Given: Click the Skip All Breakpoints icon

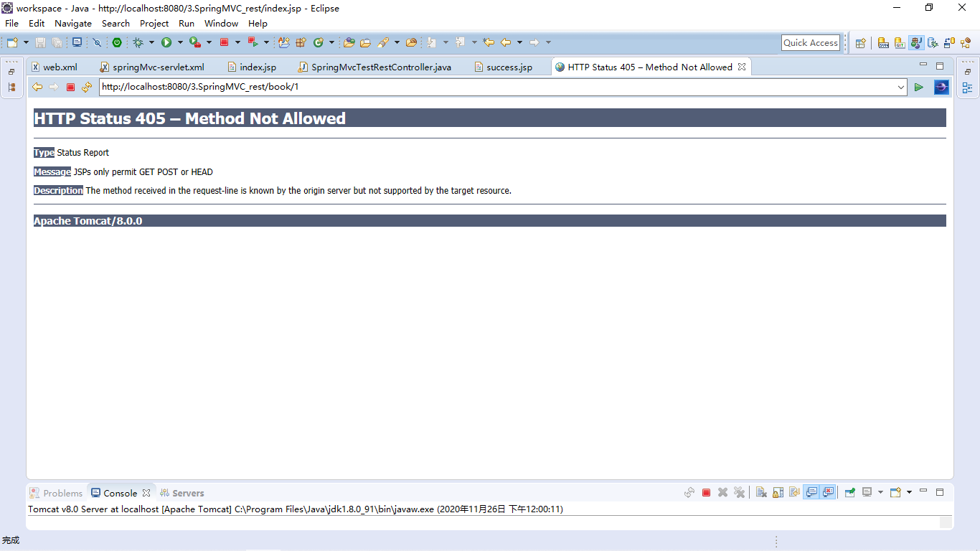Looking at the screenshot, I should [x=97, y=43].
